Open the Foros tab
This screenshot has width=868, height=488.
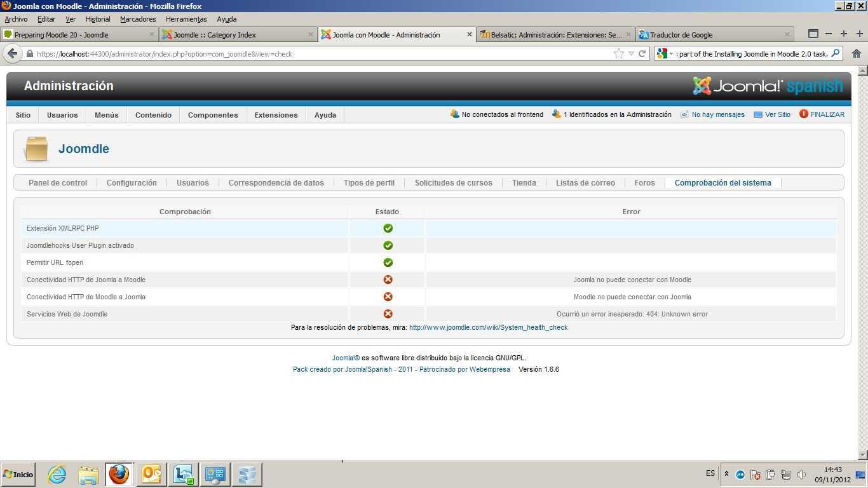pyautogui.click(x=644, y=183)
